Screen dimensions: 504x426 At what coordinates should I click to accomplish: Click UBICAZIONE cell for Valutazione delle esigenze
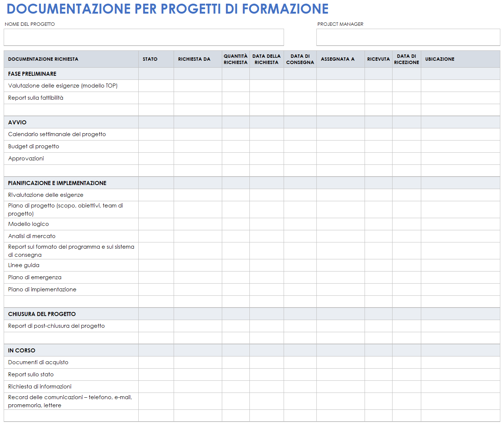point(461,86)
